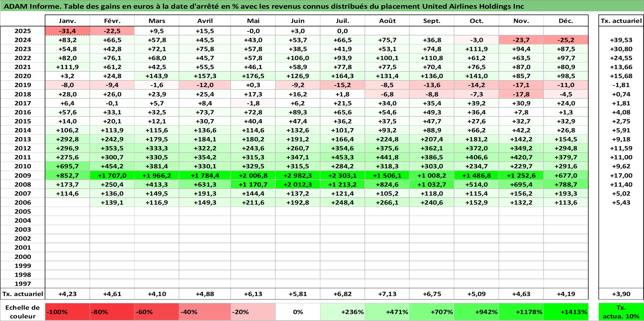Click the +4,23 January actuarial rate

click(x=67, y=294)
